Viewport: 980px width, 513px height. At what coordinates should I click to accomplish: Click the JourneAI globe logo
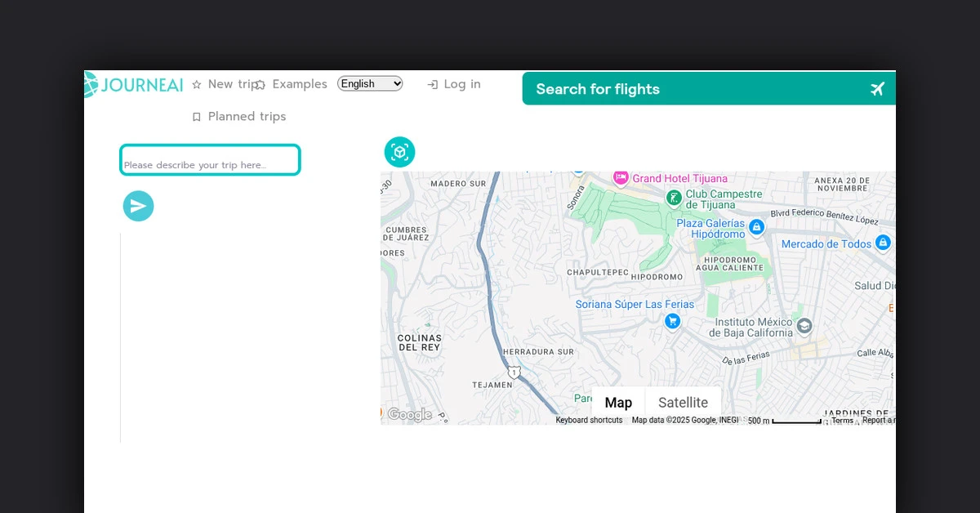(91, 84)
